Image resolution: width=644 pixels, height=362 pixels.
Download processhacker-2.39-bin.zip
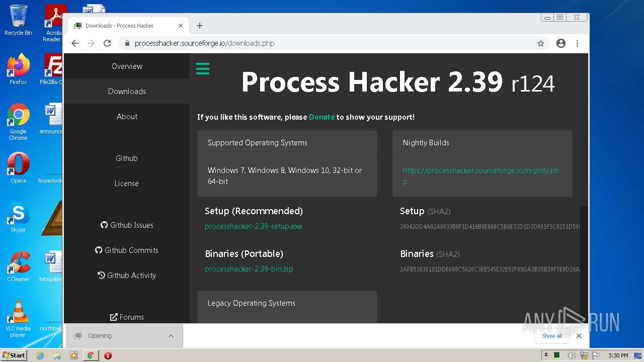click(249, 269)
